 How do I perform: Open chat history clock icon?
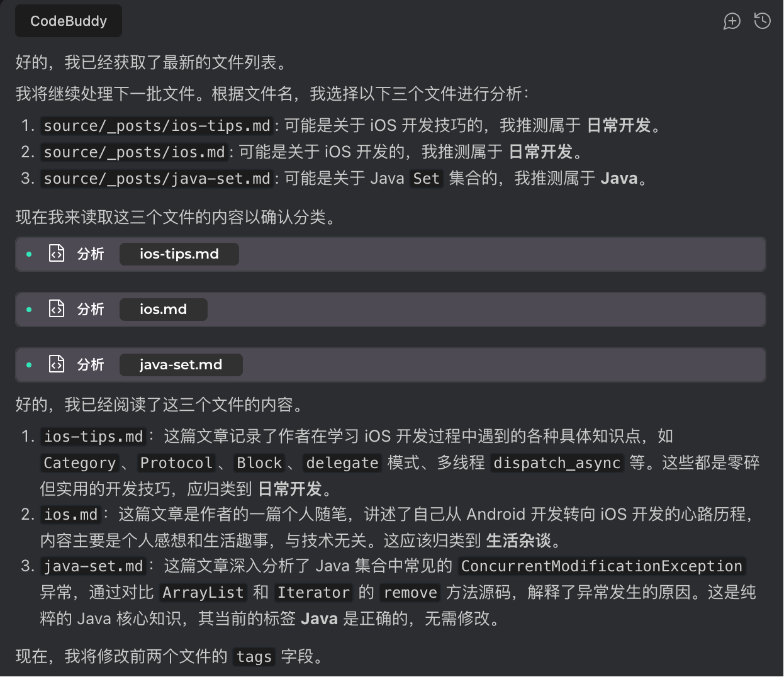click(762, 21)
